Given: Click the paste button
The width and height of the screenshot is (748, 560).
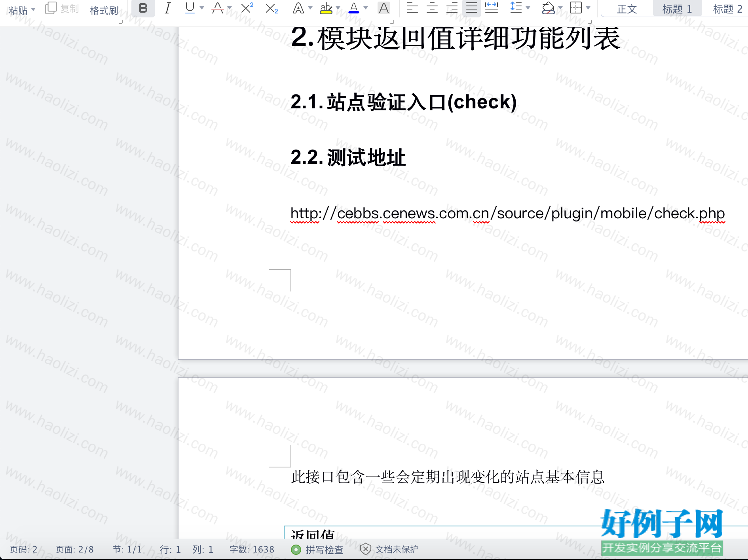Looking at the screenshot, I should pyautogui.click(x=18, y=10).
